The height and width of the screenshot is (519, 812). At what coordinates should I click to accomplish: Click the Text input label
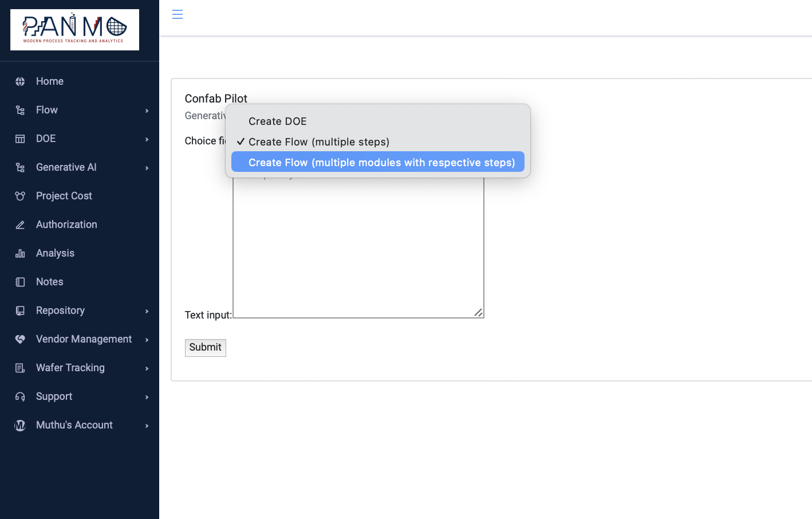point(208,315)
